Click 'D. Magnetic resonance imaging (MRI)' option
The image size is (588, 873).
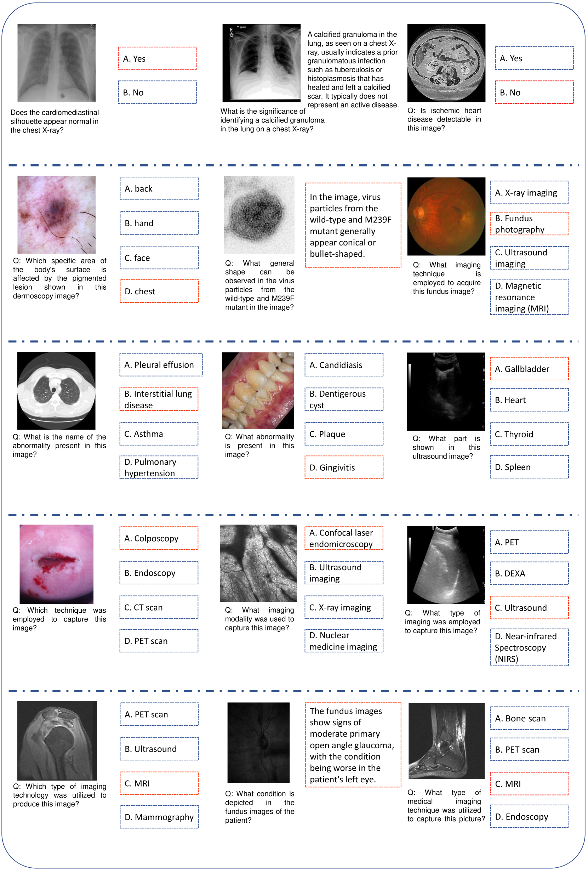[x=530, y=297]
